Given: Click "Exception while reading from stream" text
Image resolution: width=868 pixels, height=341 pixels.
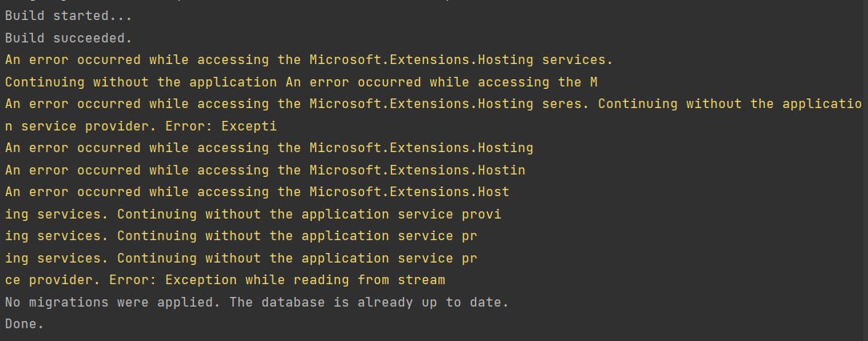Looking at the screenshot, I should point(305,280).
